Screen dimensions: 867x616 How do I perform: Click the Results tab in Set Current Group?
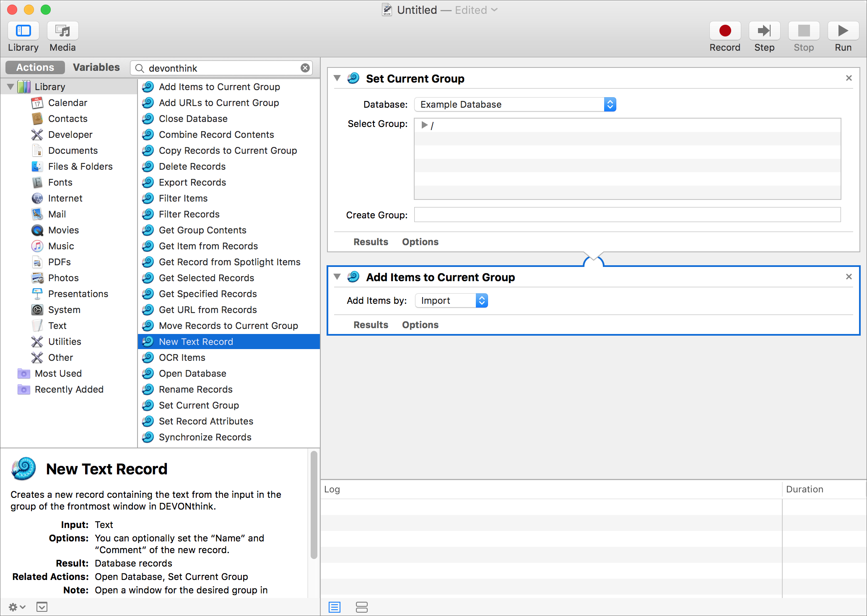click(372, 242)
